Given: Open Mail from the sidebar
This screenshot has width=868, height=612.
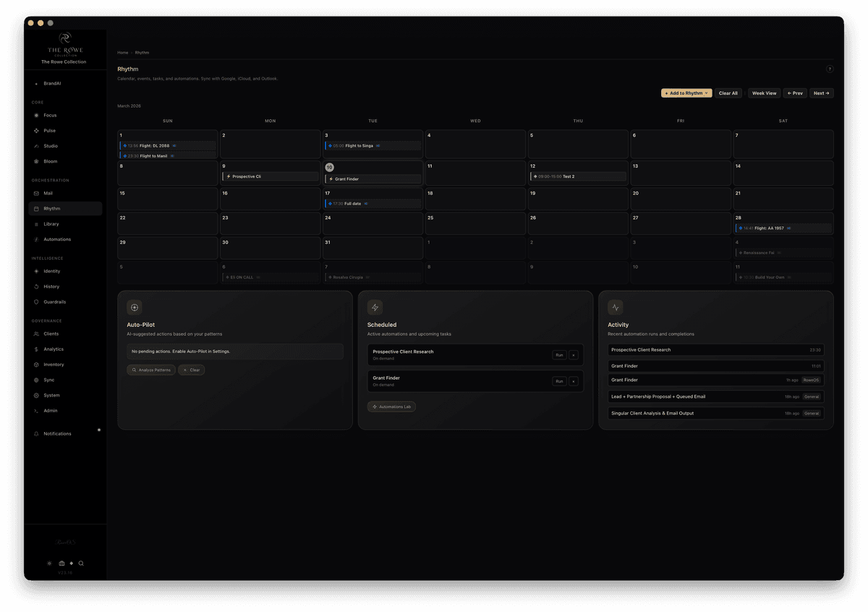Looking at the screenshot, I should point(48,193).
